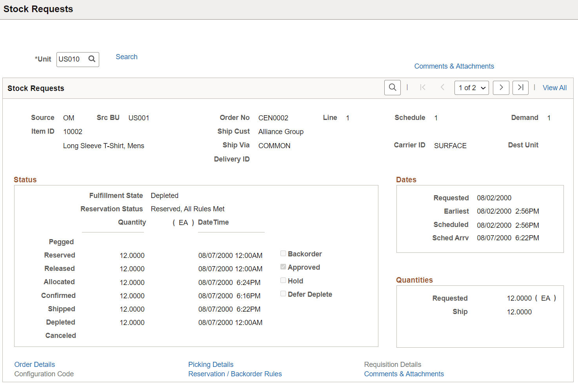Enable the Backorder checkbox

283,253
